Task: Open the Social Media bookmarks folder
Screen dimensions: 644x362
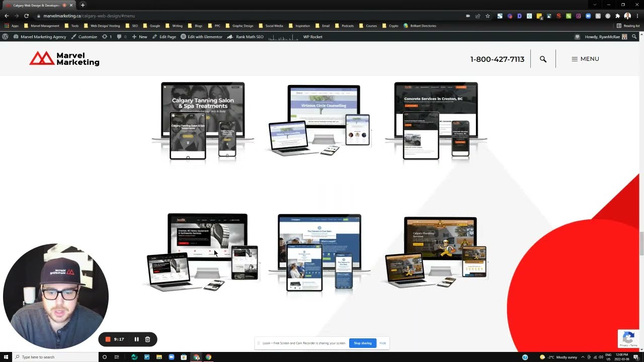Action: tap(271, 26)
